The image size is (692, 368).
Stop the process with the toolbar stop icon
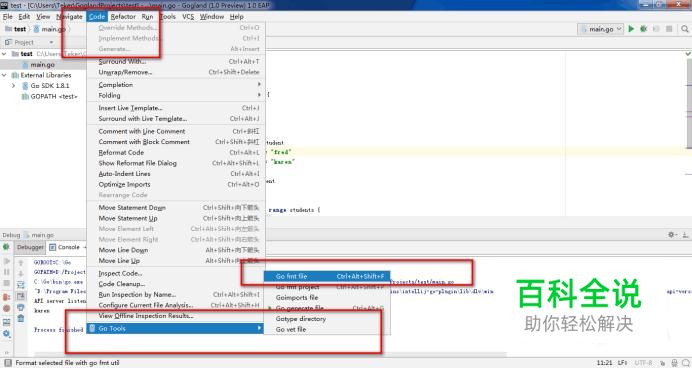point(669,29)
